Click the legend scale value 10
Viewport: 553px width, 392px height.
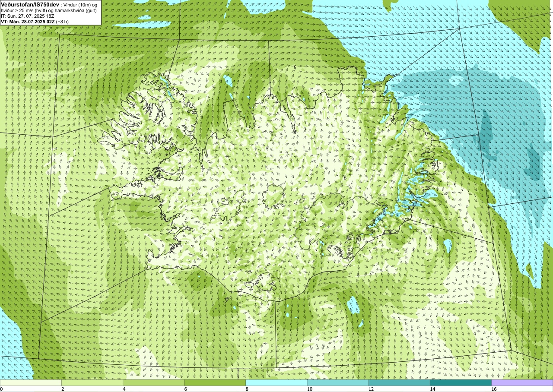[x=309, y=389]
